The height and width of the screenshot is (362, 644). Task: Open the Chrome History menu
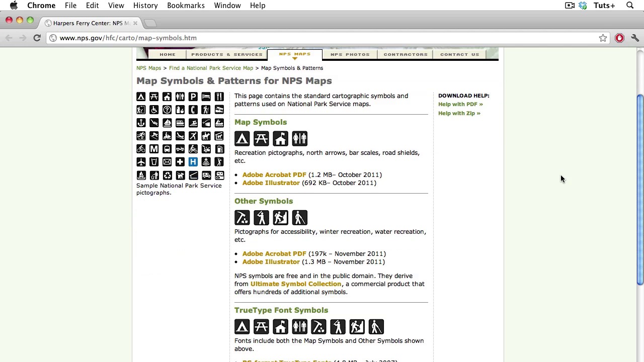pyautogui.click(x=145, y=6)
